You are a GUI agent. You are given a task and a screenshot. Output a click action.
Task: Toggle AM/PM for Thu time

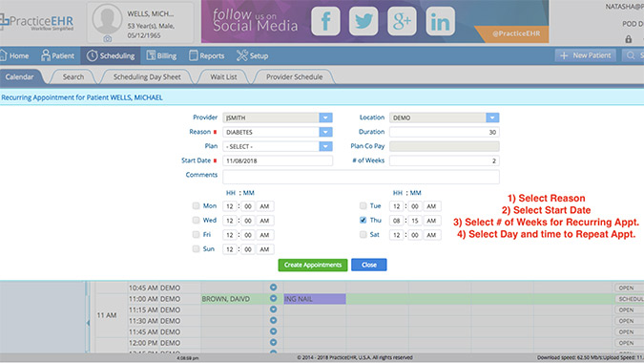click(x=431, y=221)
